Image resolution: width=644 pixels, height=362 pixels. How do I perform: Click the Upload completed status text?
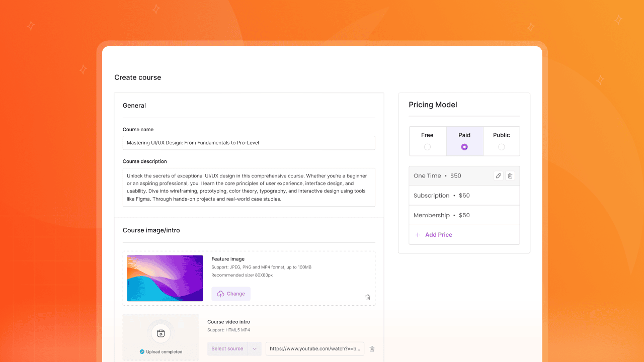[164, 351]
